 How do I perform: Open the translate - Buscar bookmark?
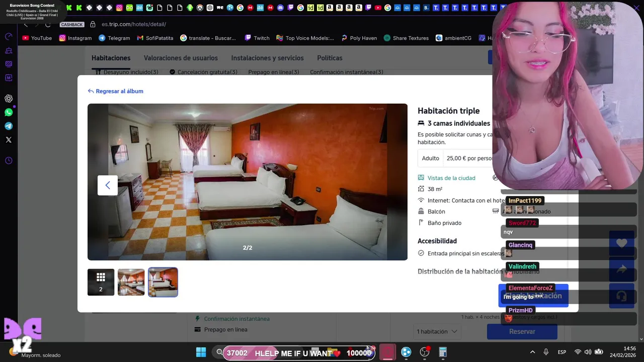[208, 38]
